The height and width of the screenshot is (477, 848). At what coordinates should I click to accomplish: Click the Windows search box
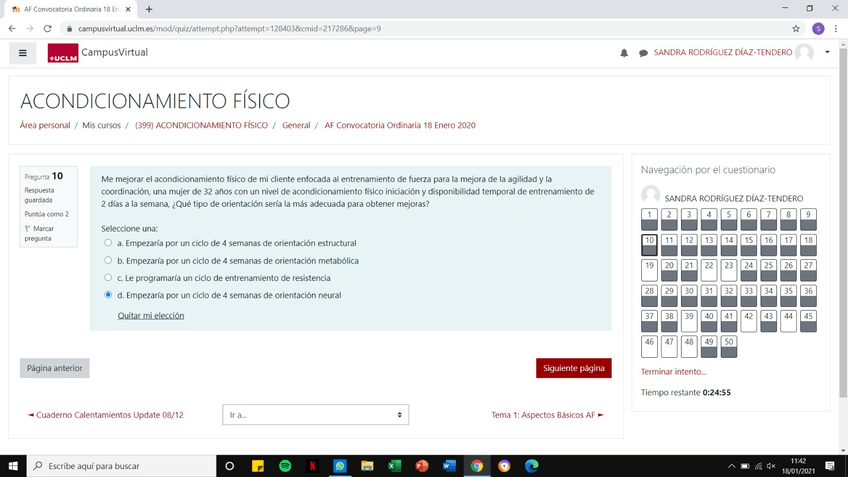121,466
